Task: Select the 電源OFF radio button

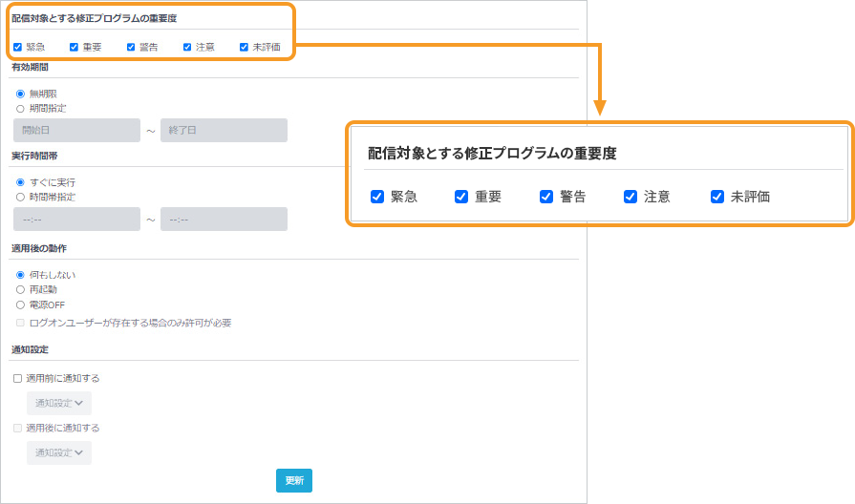Action: (20, 304)
